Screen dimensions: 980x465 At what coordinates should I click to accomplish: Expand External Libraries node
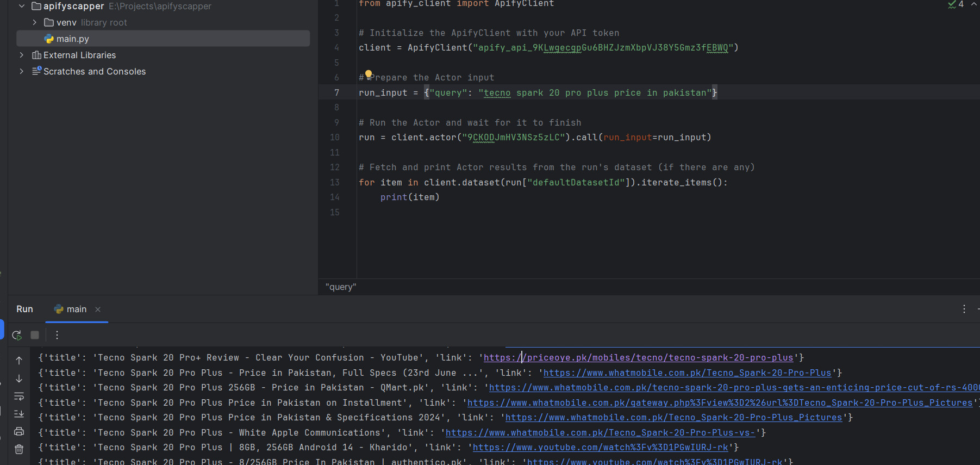22,55
